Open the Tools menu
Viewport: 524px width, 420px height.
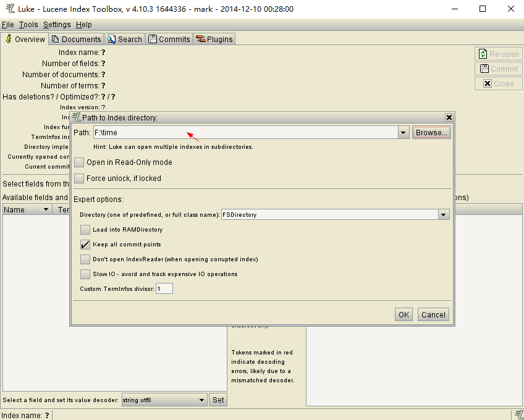coord(28,25)
